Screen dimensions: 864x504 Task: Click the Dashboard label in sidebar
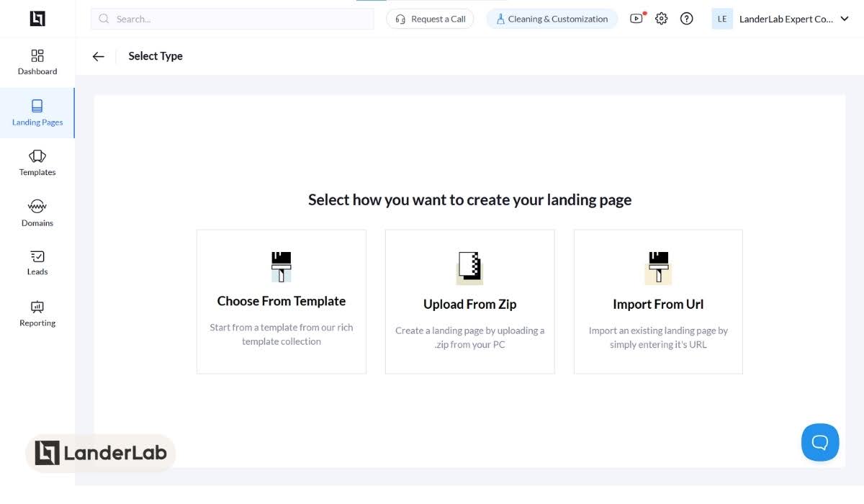pyautogui.click(x=37, y=71)
